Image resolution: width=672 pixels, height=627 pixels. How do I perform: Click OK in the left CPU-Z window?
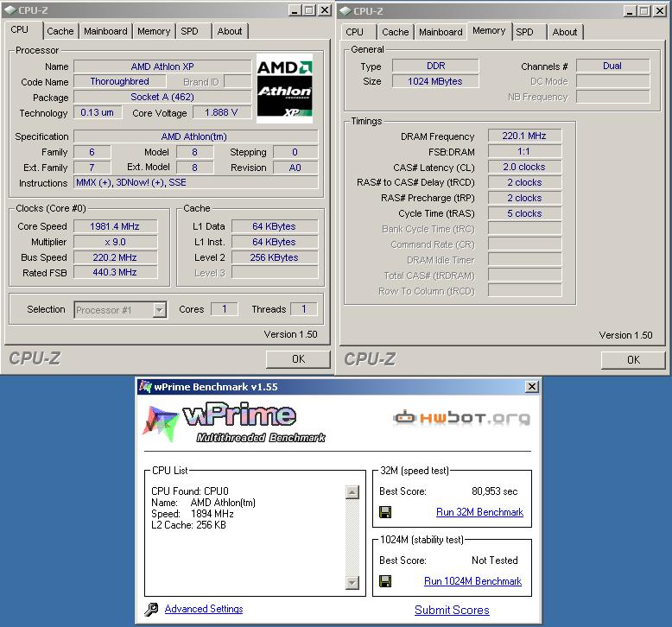click(x=298, y=359)
